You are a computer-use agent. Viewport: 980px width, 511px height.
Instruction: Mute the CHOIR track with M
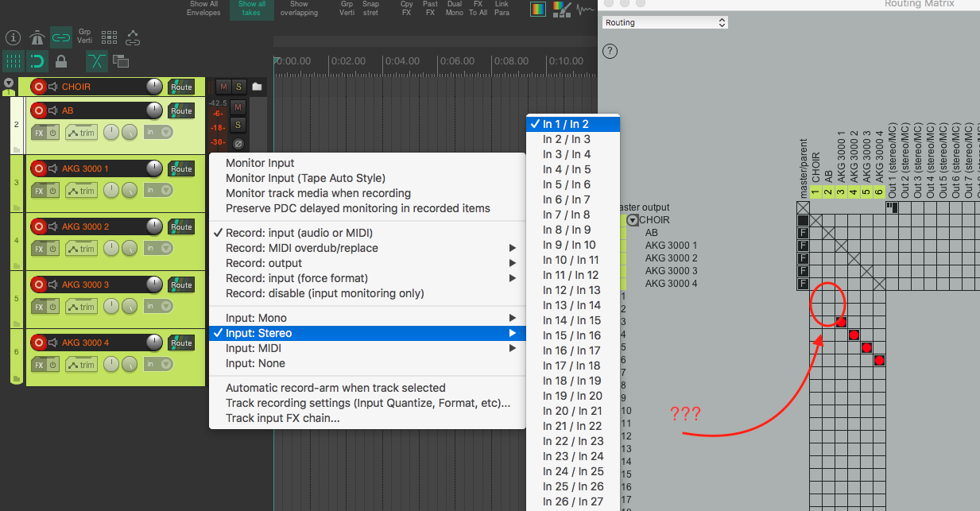coord(223,87)
